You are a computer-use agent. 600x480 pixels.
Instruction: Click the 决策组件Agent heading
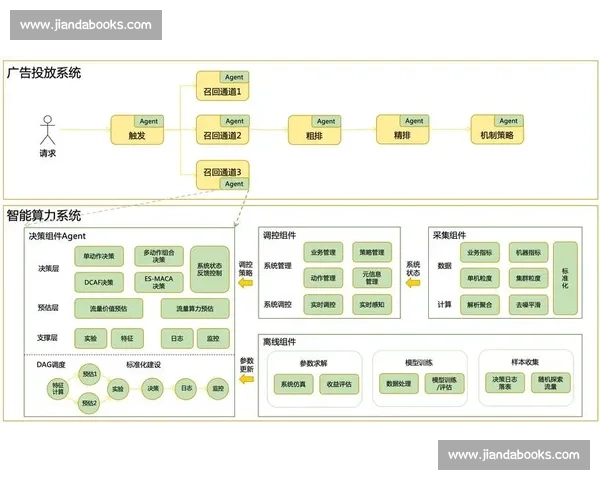[x=57, y=236]
